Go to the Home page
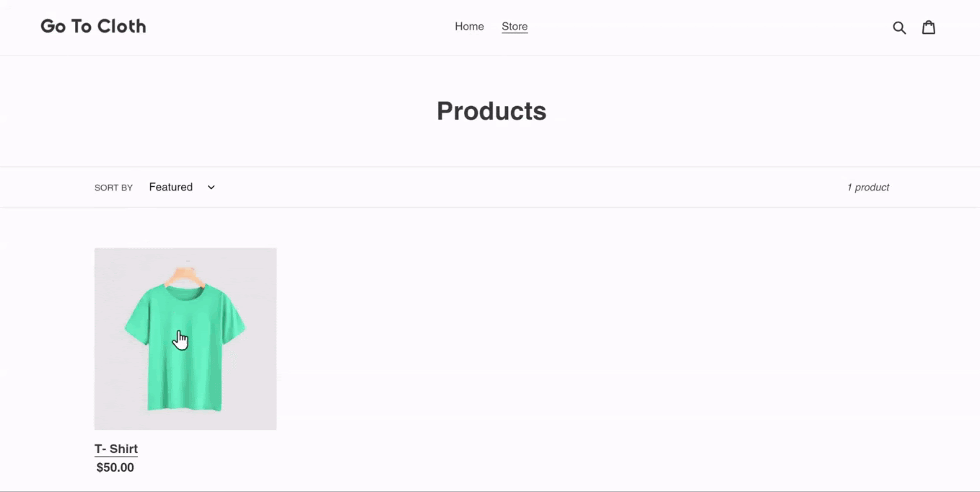Viewport: 980px width, 492px height. click(x=469, y=27)
